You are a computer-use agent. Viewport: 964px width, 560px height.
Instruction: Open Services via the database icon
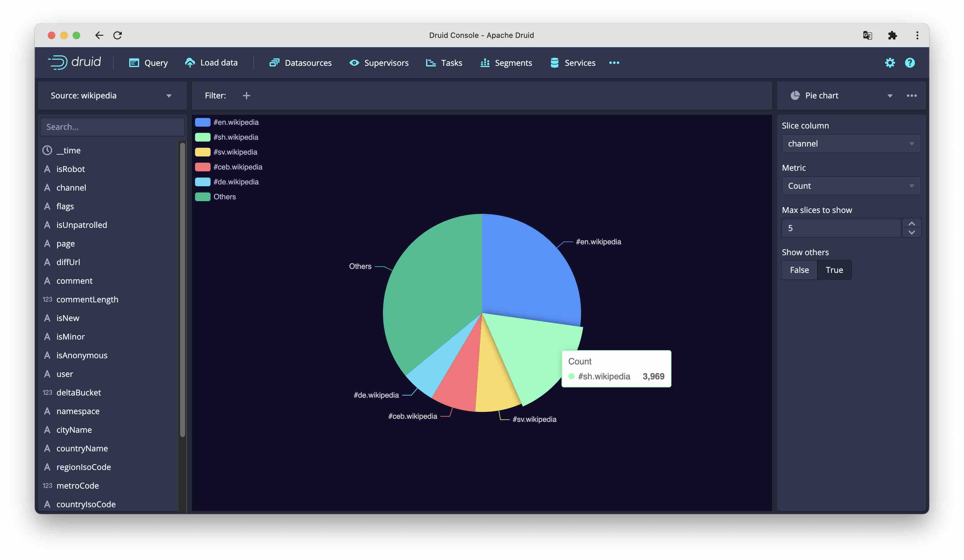(554, 63)
